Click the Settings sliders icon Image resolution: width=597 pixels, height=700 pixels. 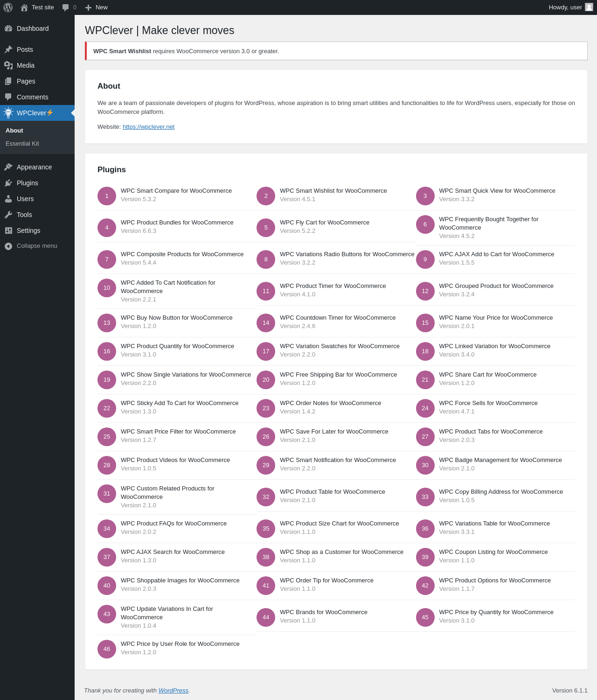click(x=8, y=231)
